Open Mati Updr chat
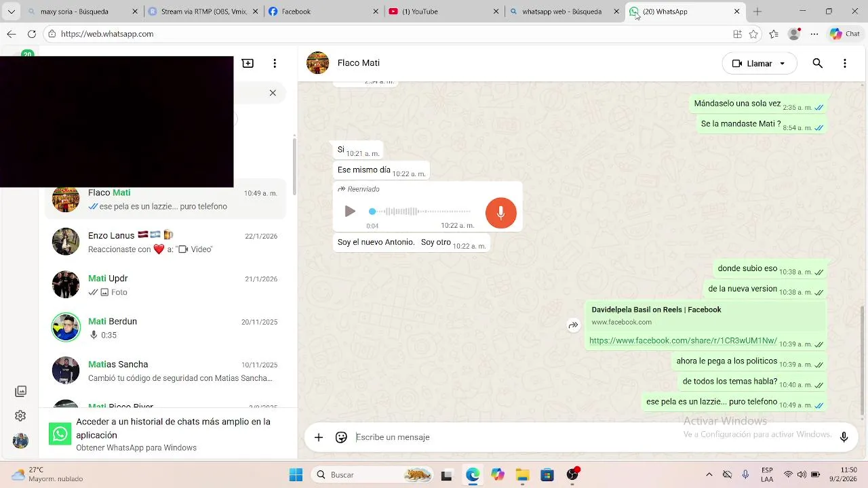 165,285
